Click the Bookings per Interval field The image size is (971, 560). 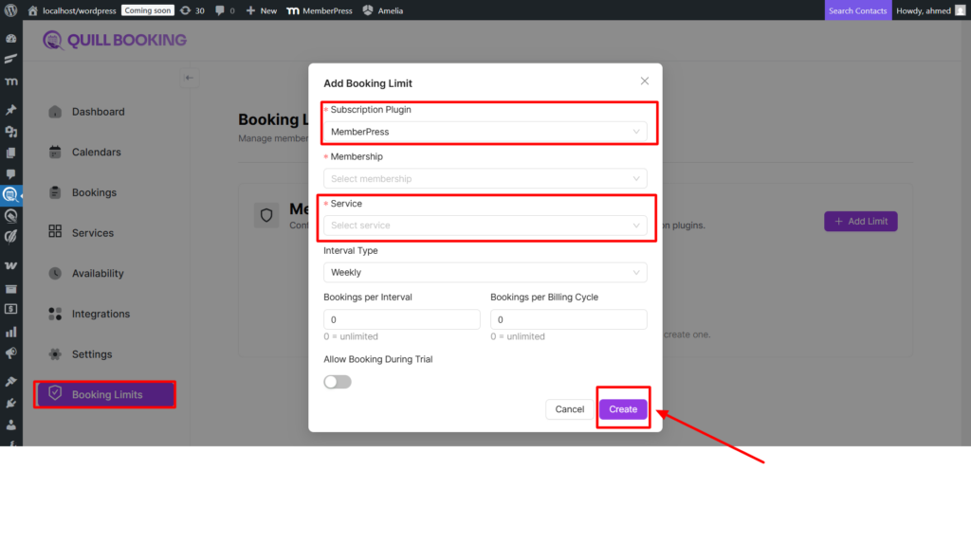click(x=401, y=320)
